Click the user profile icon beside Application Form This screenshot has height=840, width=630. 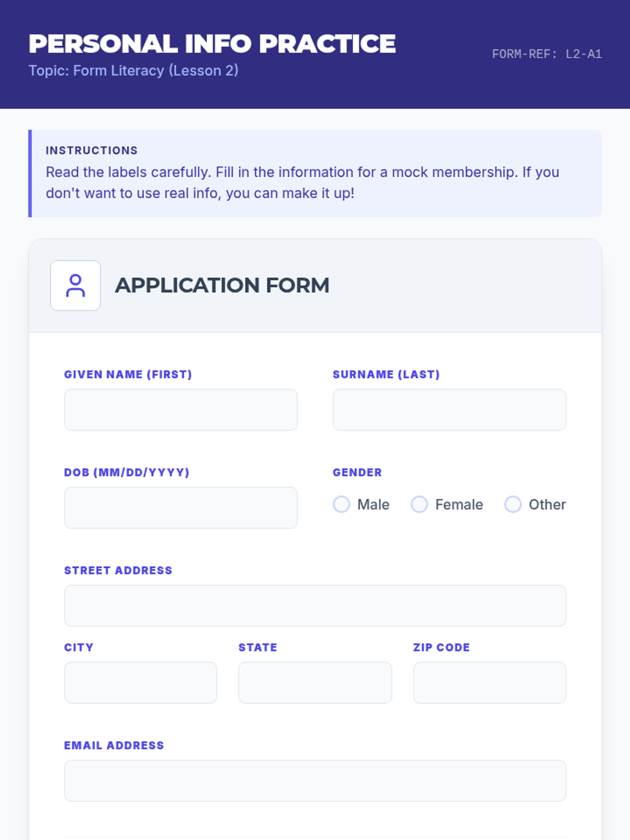[75, 286]
